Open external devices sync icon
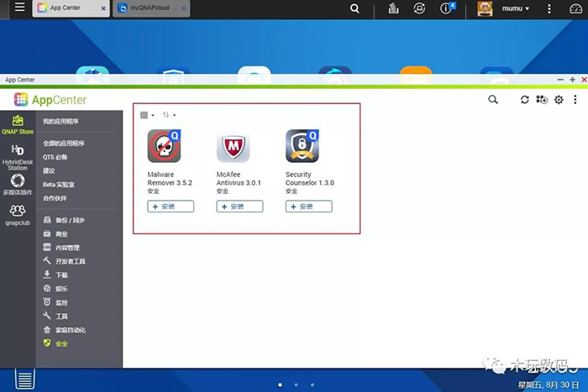 [x=419, y=8]
